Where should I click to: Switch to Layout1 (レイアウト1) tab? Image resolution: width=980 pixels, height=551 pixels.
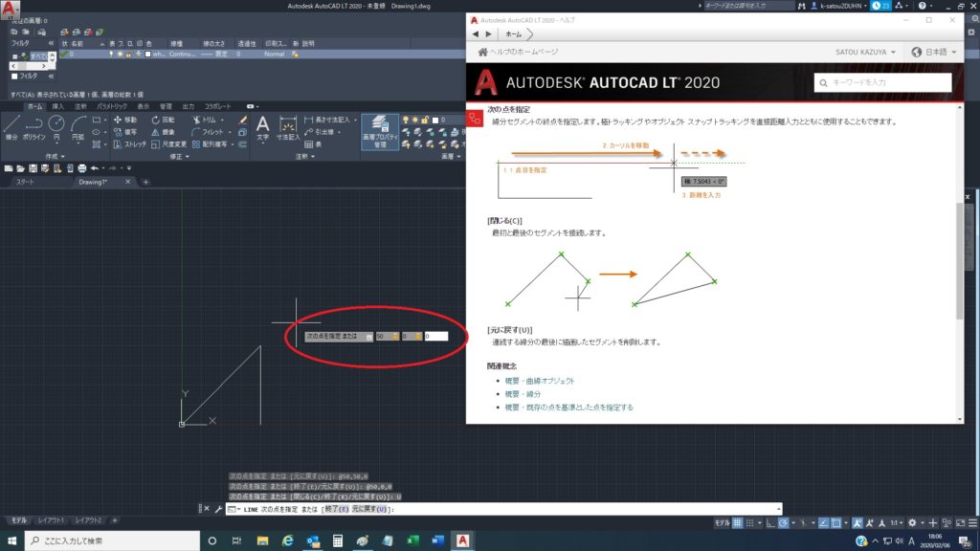(x=51, y=520)
